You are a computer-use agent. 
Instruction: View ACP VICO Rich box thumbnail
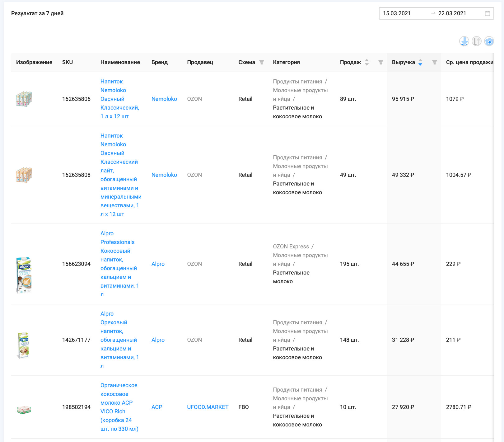click(24, 410)
